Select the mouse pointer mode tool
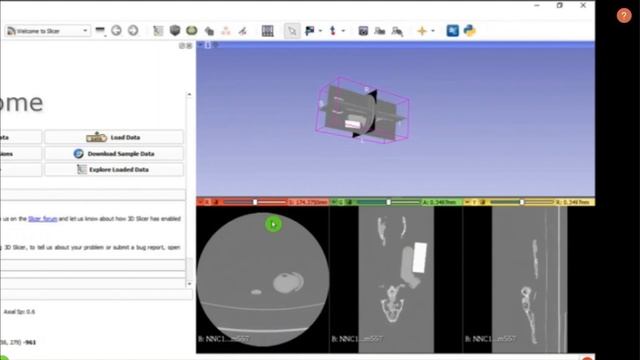This screenshot has width=640, height=360. click(x=292, y=31)
